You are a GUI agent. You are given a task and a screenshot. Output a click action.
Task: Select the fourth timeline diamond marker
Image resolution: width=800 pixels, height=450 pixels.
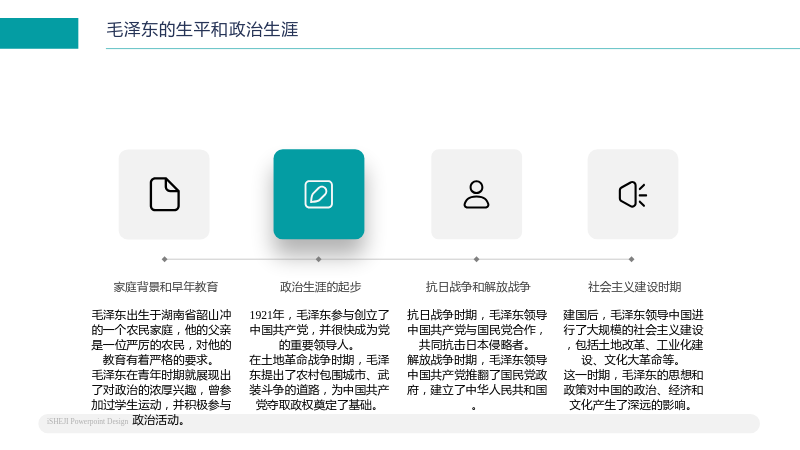632,259
